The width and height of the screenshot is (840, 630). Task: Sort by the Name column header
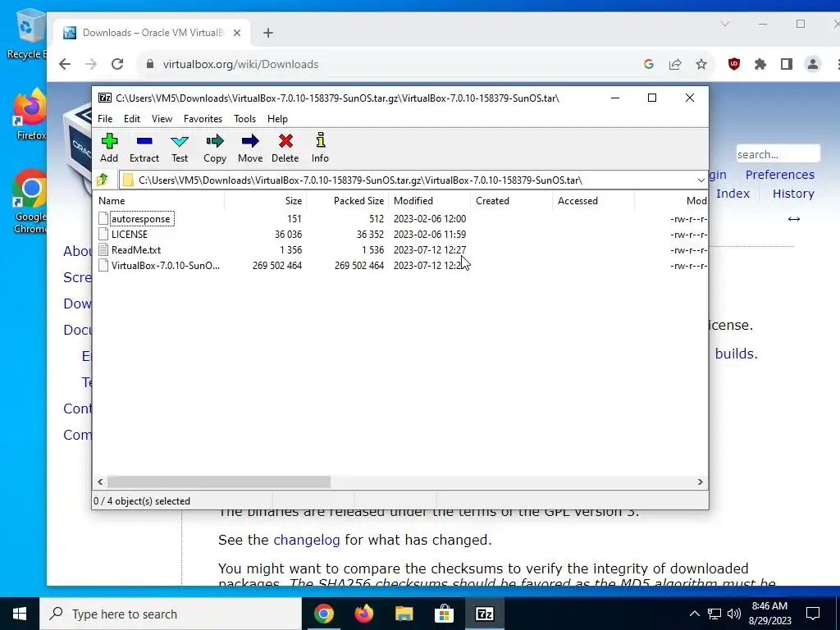[159, 201]
